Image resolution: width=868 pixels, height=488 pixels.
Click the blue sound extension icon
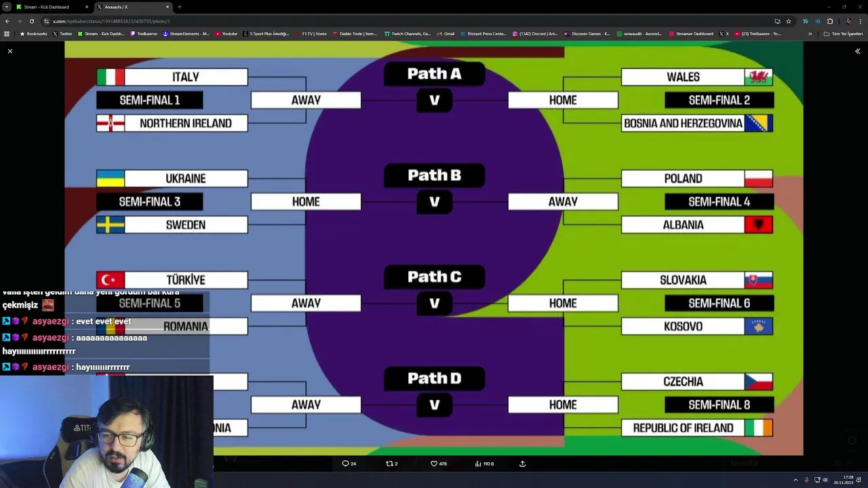(817, 21)
